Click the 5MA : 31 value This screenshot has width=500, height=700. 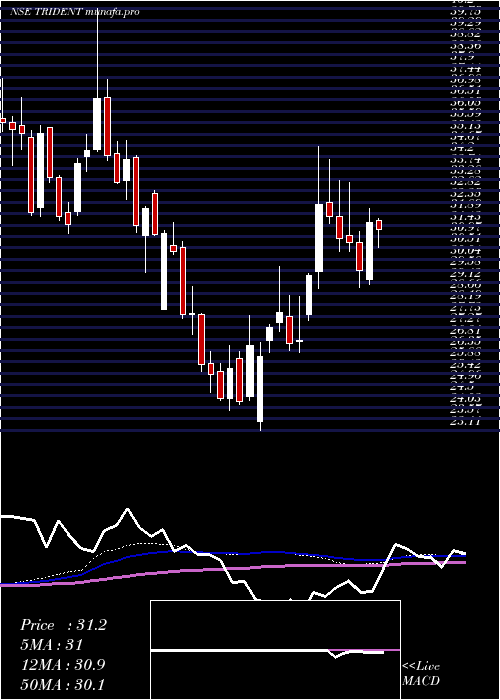tap(51, 645)
